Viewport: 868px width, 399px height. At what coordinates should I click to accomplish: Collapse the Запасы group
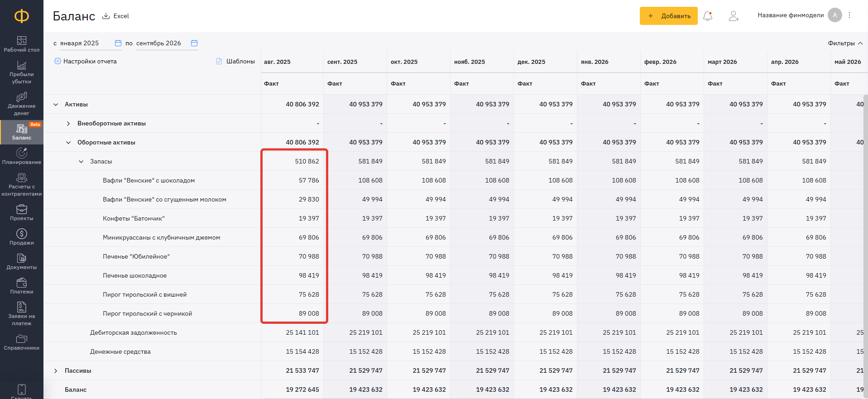(x=81, y=162)
